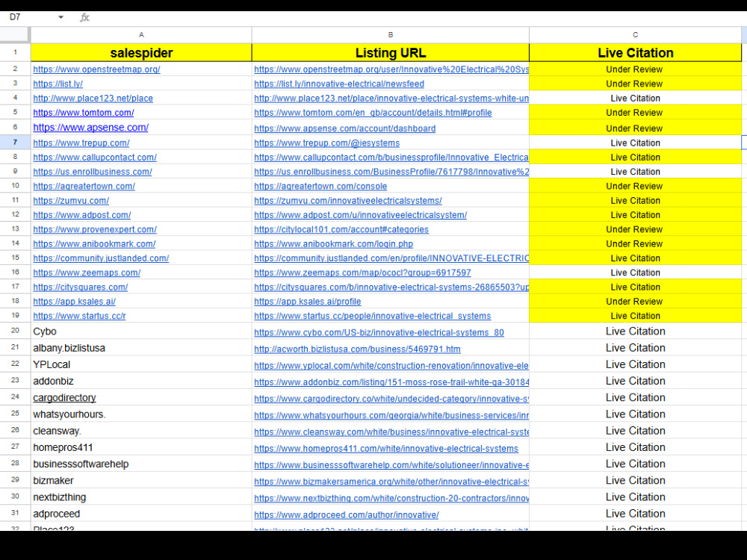Image resolution: width=747 pixels, height=560 pixels.
Task: Click the select-all corner box
Action: (x=15, y=35)
